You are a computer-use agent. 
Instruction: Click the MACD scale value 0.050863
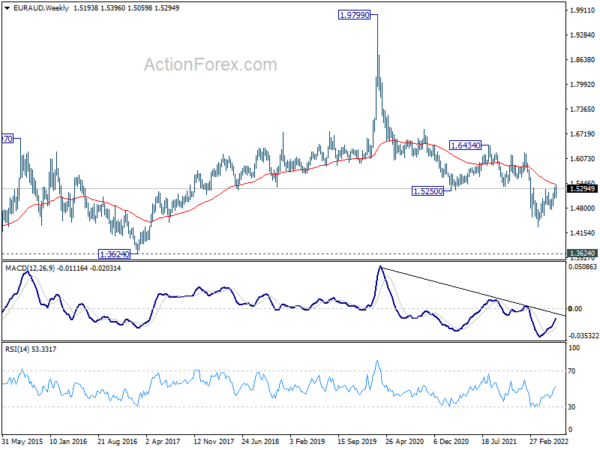point(582,266)
